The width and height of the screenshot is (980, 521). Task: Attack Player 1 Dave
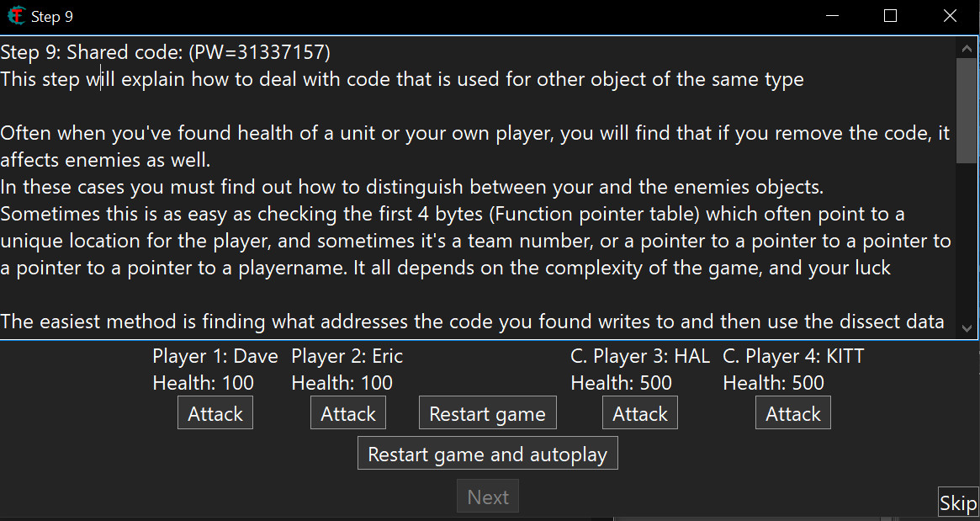point(215,413)
